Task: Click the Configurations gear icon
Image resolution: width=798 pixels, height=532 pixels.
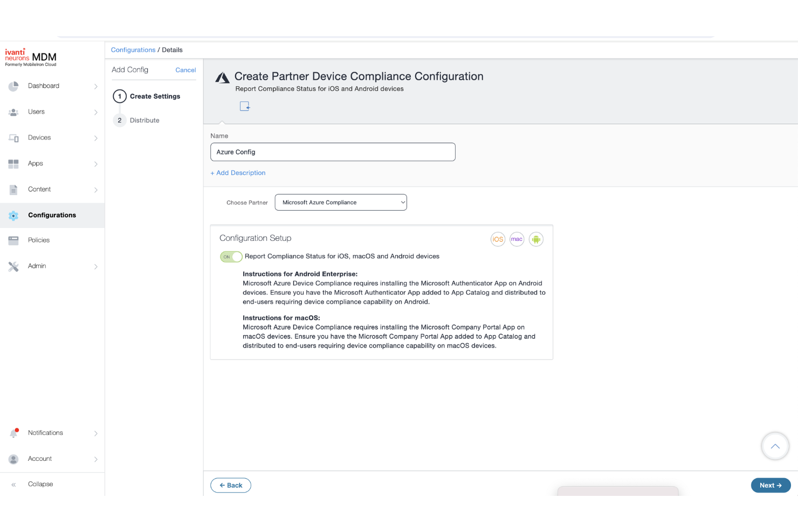Action: 13,216
